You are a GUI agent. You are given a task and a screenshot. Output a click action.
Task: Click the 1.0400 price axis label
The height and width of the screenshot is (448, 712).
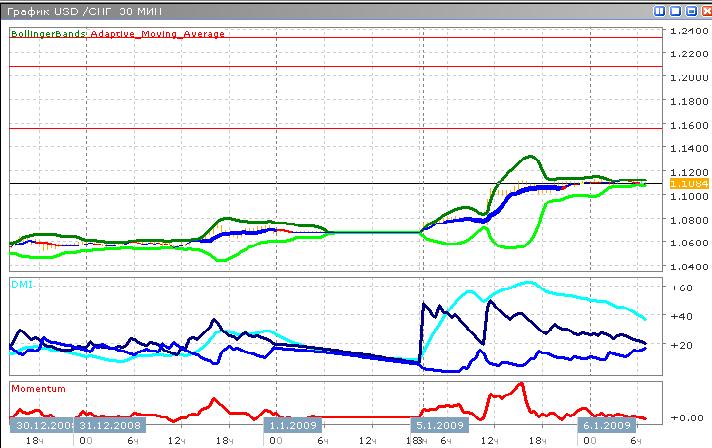click(690, 267)
